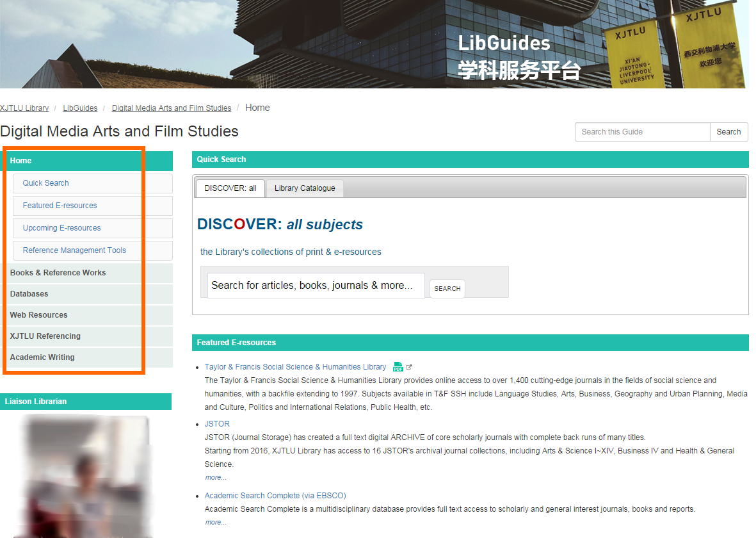This screenshot has height=538, width=756.
Task: Click the Digital Media Arts and Film Studies title
Action: point(119,131)
